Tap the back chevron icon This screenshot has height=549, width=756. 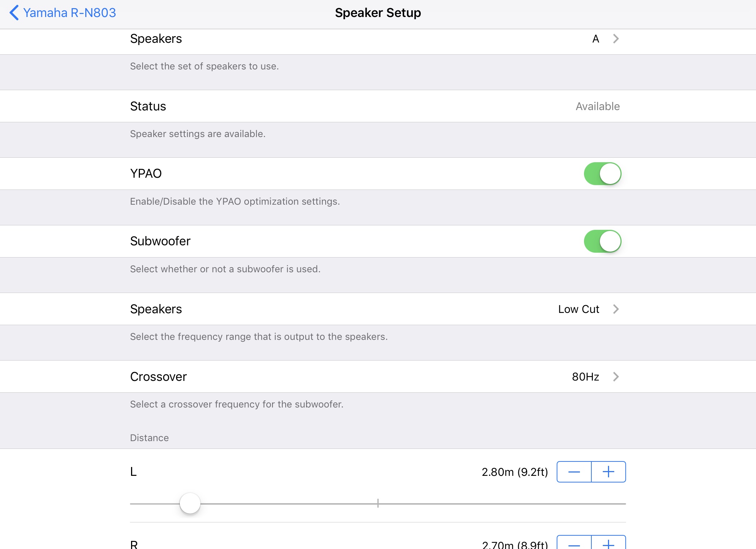click(14, 13)
